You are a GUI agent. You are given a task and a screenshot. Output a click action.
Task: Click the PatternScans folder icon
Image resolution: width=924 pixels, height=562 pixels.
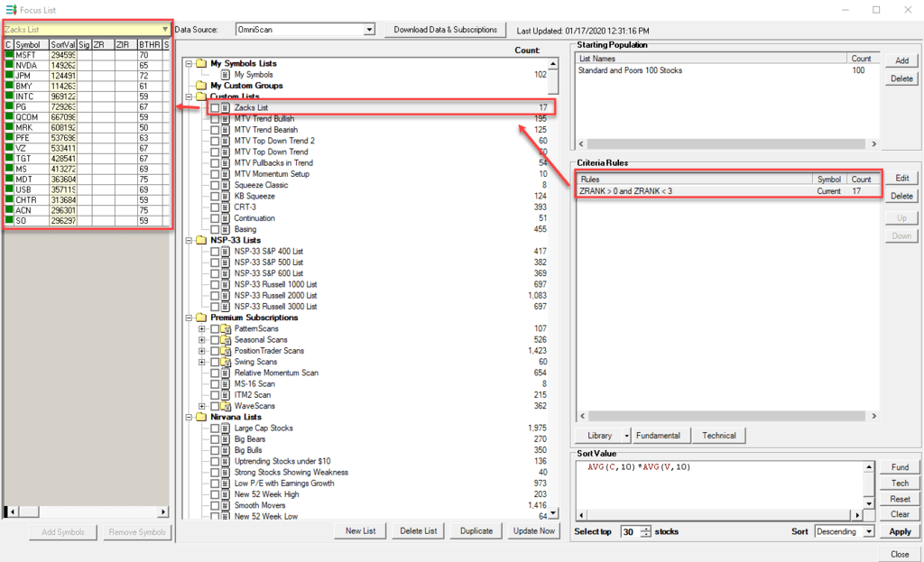point(226,329)
